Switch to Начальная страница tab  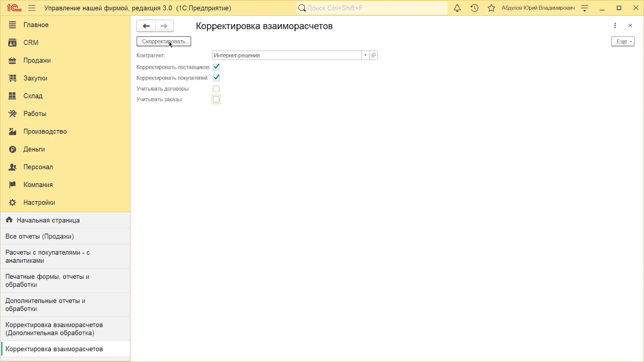click(x=48, y=220)
